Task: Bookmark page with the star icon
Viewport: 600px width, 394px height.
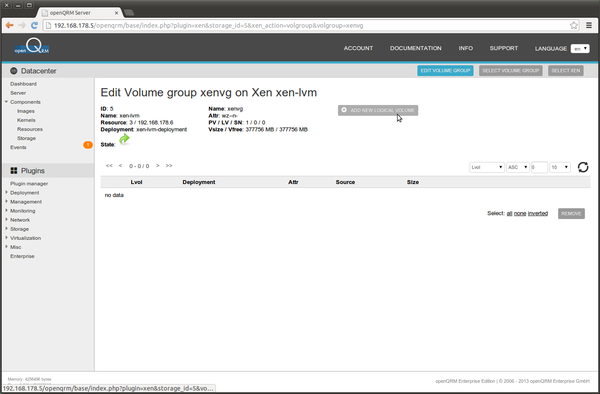Action: click(x=574, y=25)
